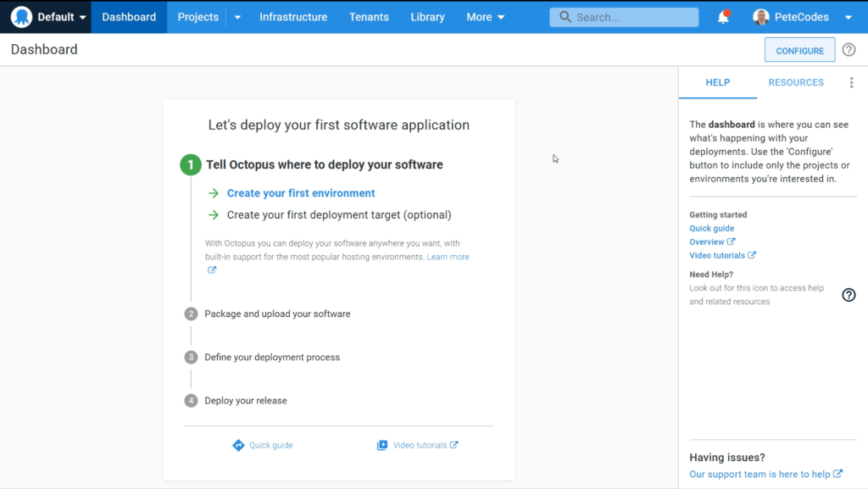
Task: Select step Define your deployment process
Action: point(272,358)
